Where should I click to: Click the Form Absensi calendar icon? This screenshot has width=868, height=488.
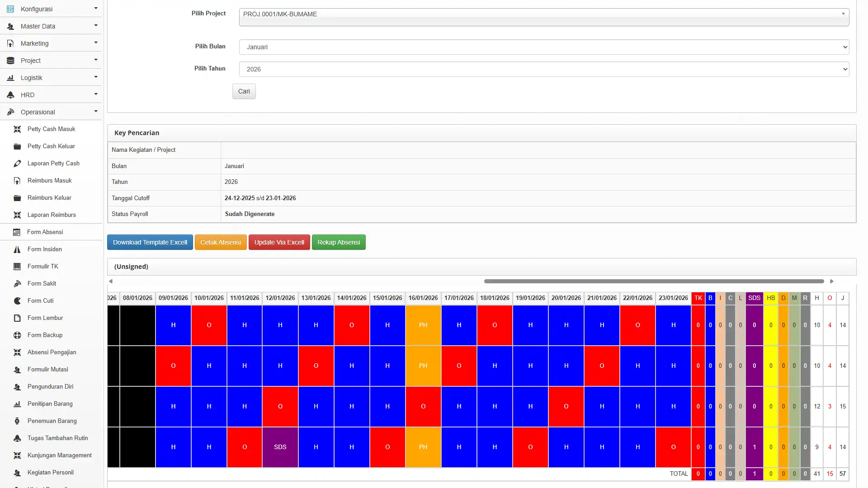[x=17, y=232]
